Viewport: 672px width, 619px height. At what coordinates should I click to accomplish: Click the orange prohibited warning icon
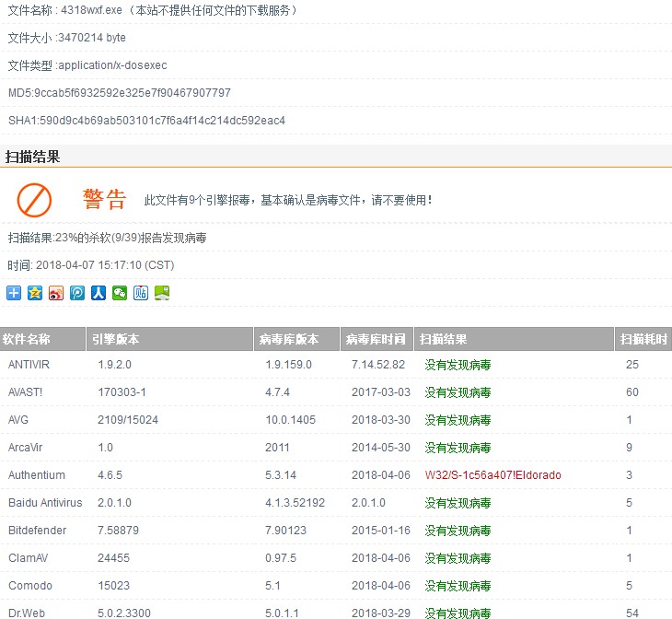point(34,200)
